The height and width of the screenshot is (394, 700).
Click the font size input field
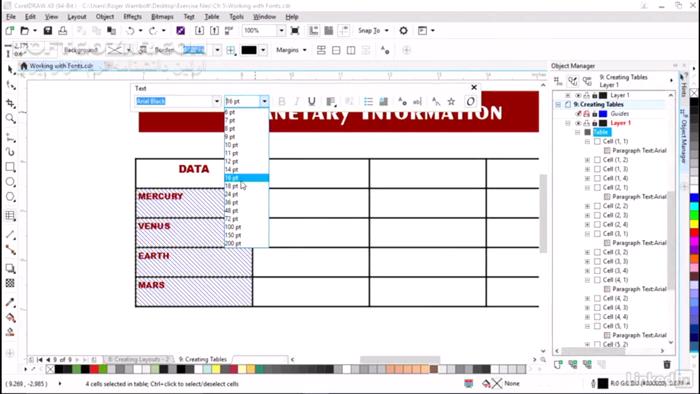tap(242, 101)
